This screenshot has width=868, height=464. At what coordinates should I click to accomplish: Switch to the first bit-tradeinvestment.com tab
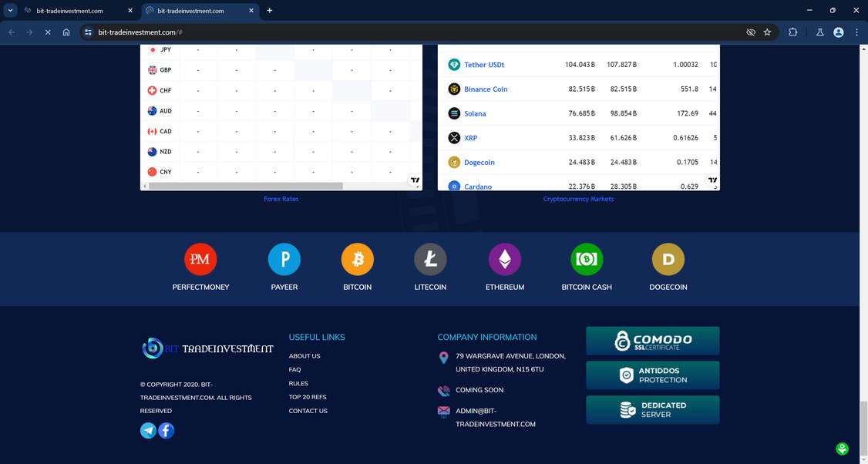tap(69, 11)
